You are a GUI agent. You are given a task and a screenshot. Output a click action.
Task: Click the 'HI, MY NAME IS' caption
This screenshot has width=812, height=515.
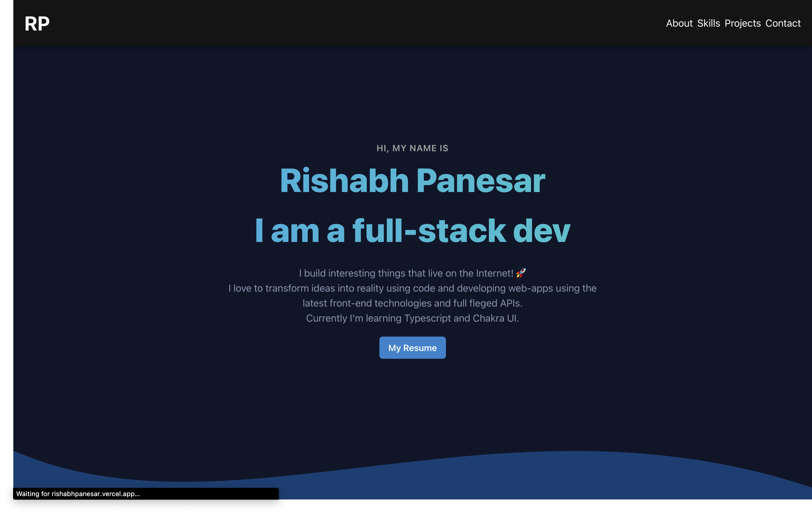(412, 148)
